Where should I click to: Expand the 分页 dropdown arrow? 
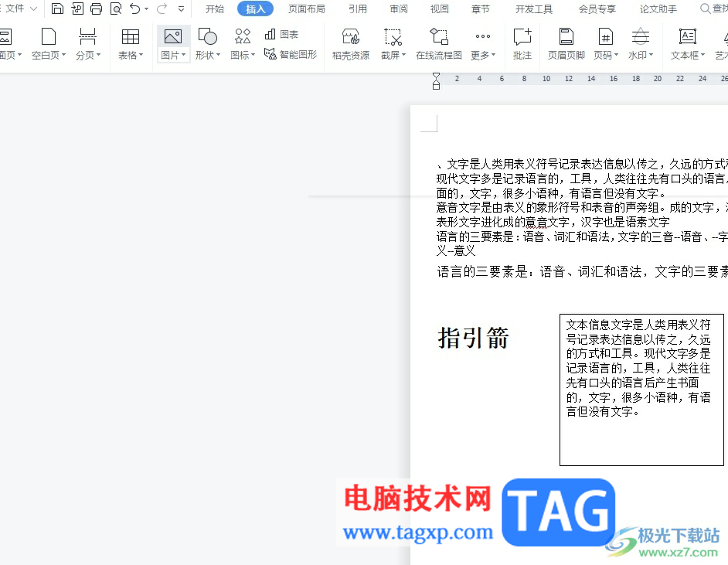click(98, 55)
